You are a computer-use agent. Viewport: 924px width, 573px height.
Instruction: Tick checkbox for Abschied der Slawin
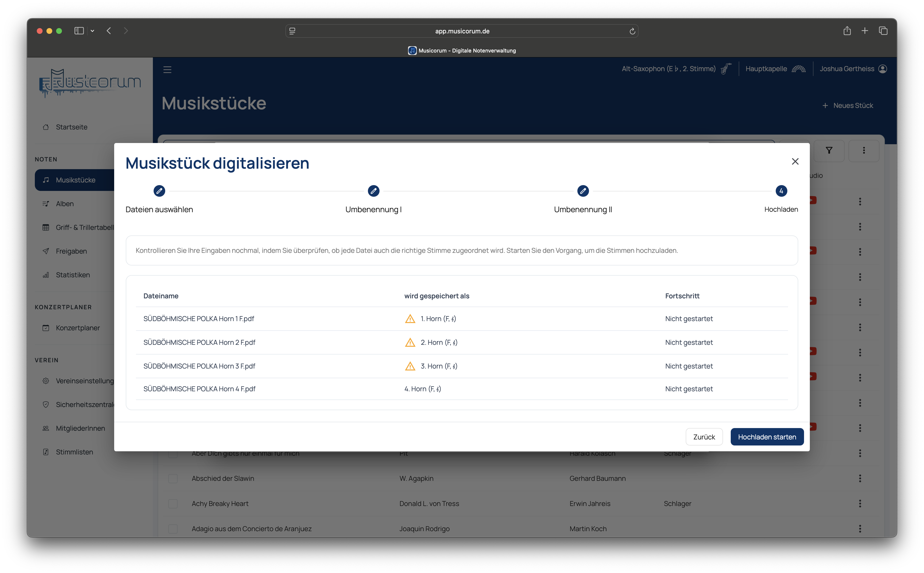click(173, 479)
